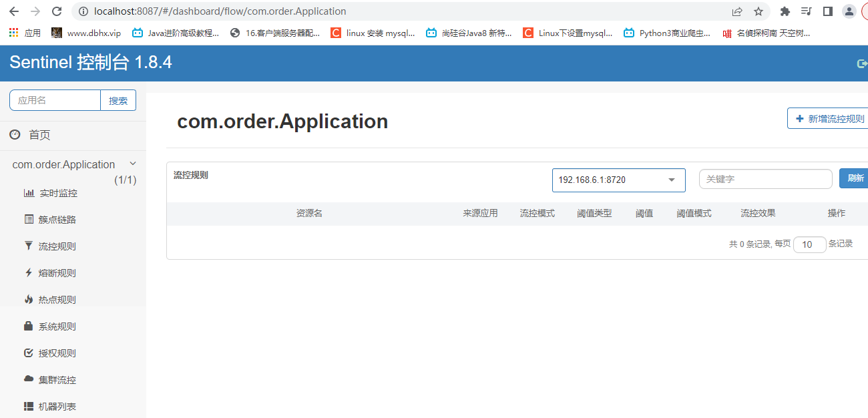Click the 关键字 keyword input field
The height and width of the screenshot is (418, 868).
click(x=765, y=178)
